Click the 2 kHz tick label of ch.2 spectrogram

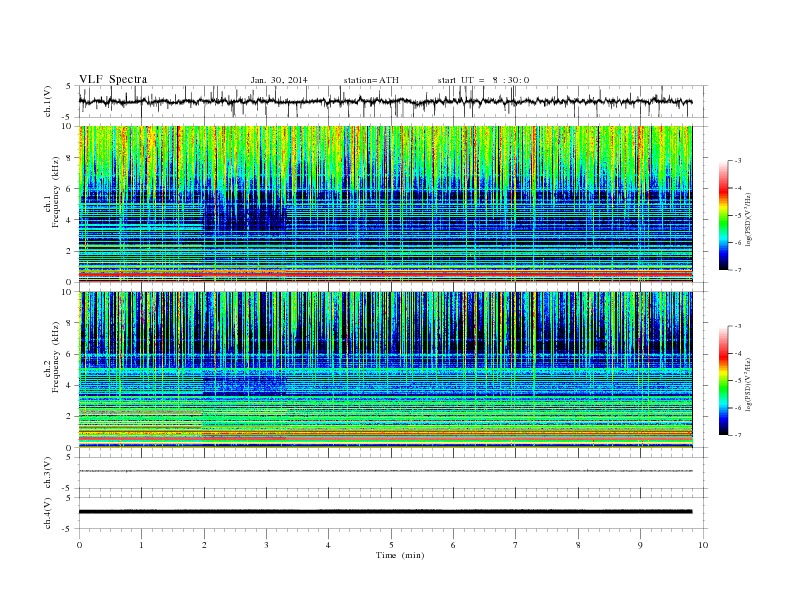click(69, 417)
